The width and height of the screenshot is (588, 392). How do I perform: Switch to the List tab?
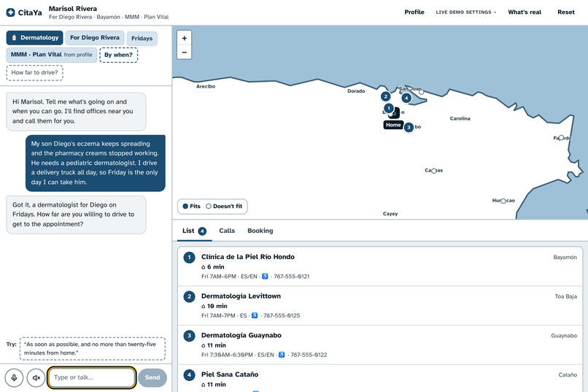pos(194,231)
